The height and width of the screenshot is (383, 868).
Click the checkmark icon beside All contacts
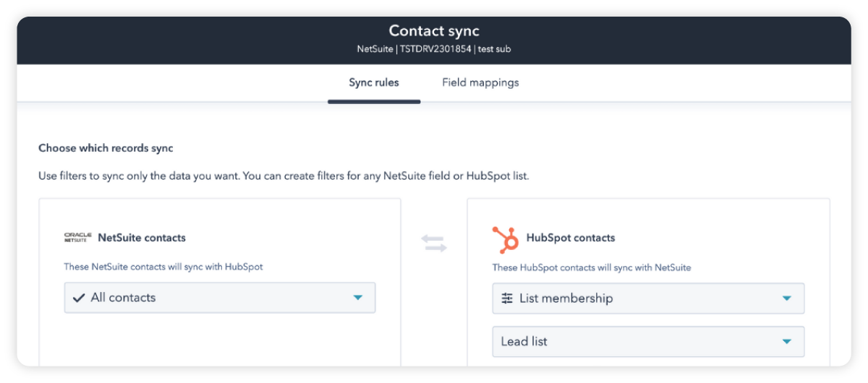point(79,297)
